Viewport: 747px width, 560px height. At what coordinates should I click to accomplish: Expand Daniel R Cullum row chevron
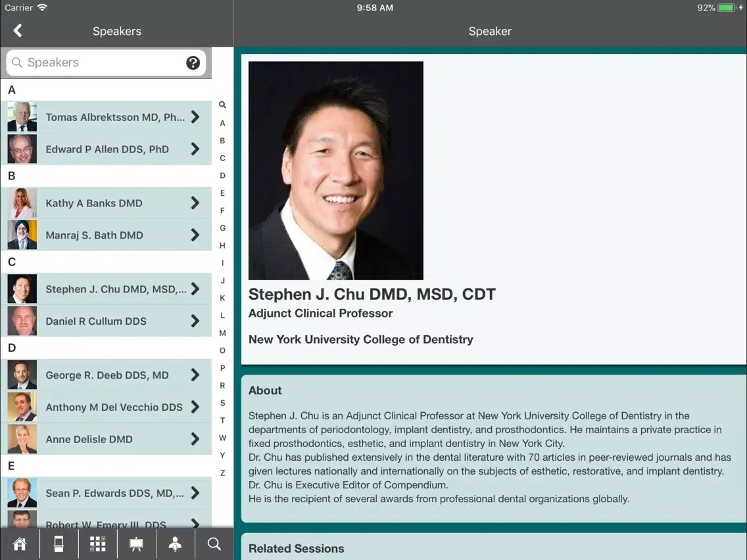[x=195, y=321]
